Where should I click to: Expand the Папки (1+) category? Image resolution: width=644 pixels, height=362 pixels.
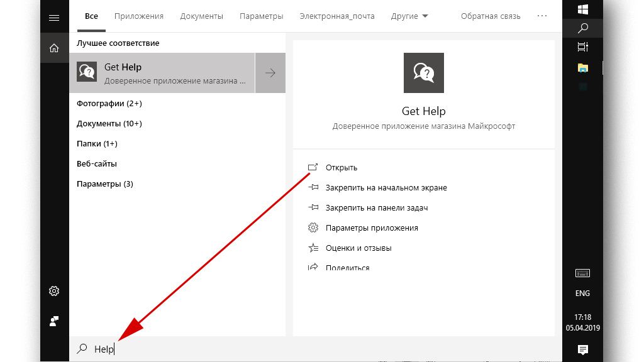point(97,144)
